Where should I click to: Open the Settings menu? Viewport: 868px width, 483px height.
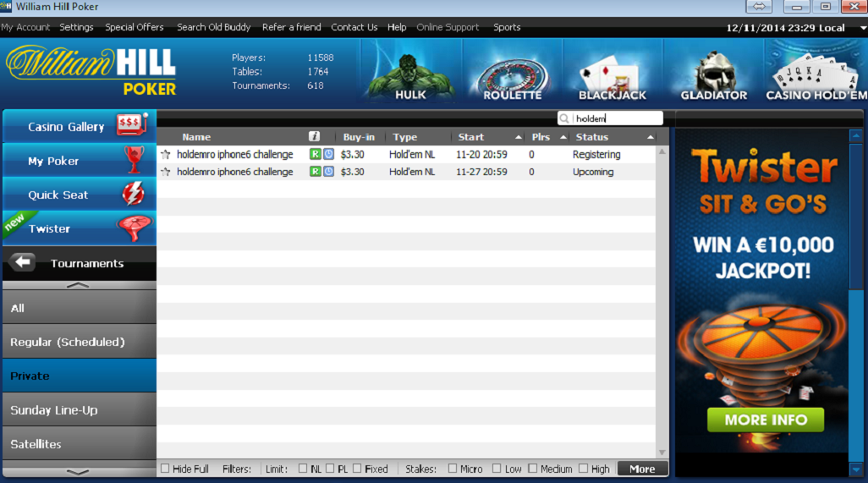[x=76, y=27]
